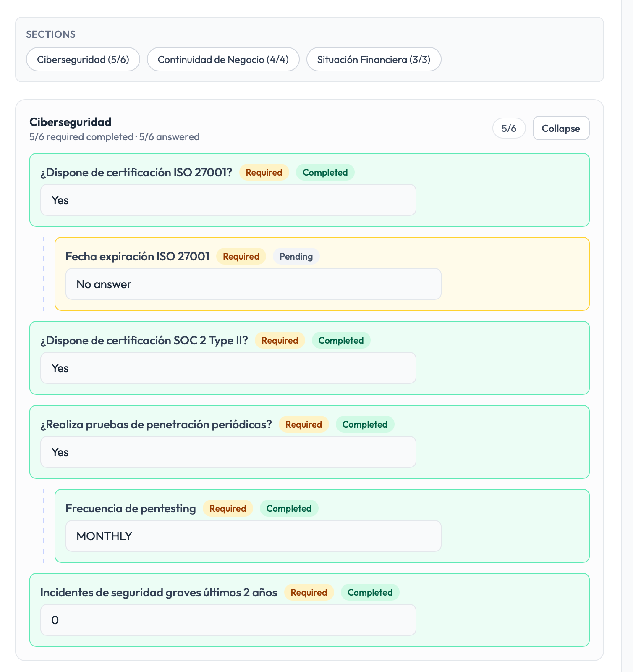The width and height of the screenshot is (633, 672).
Task: Click the MONTHLY pentesting frequency field
Action: pyautogui.click(x=254, y=536)
